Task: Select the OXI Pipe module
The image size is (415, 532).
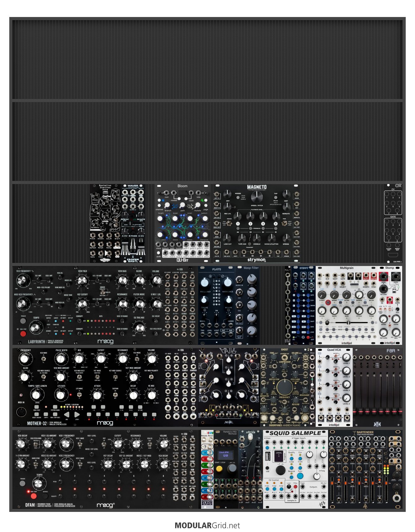Action: [393, 223]
